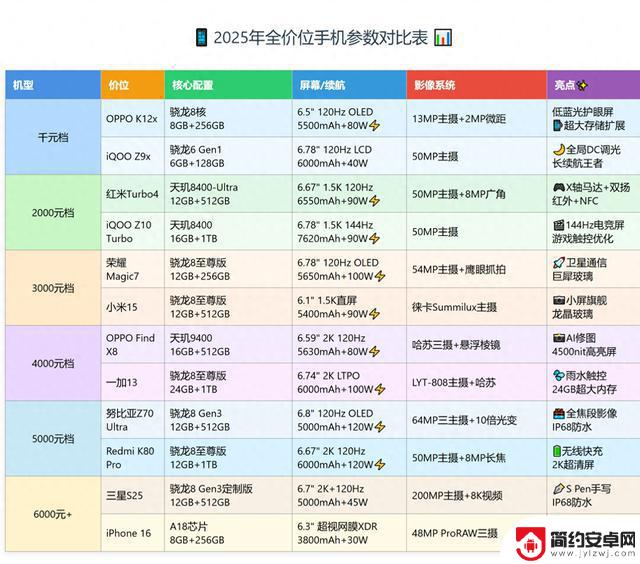This screenshot has width=640, height=564.
Task: Click the camera icon before AI修图
Action: coord(559,338)
